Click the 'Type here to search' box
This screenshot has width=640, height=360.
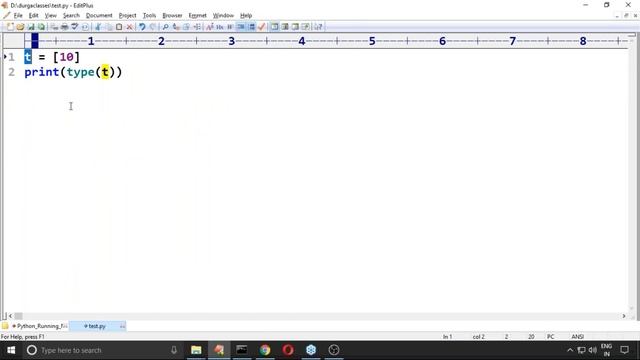coord(103,350)
